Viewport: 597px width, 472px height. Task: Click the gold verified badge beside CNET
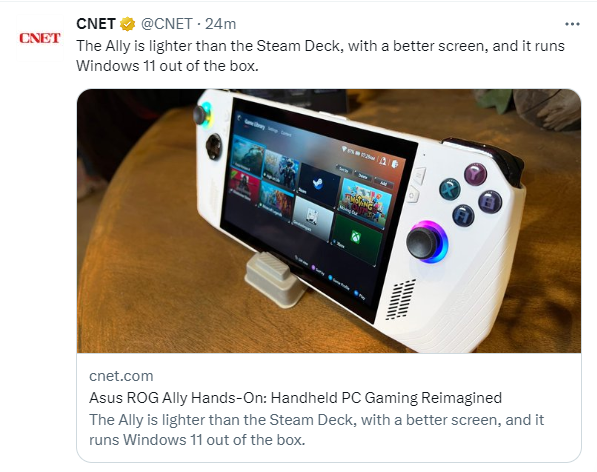[x=128, y=24]
